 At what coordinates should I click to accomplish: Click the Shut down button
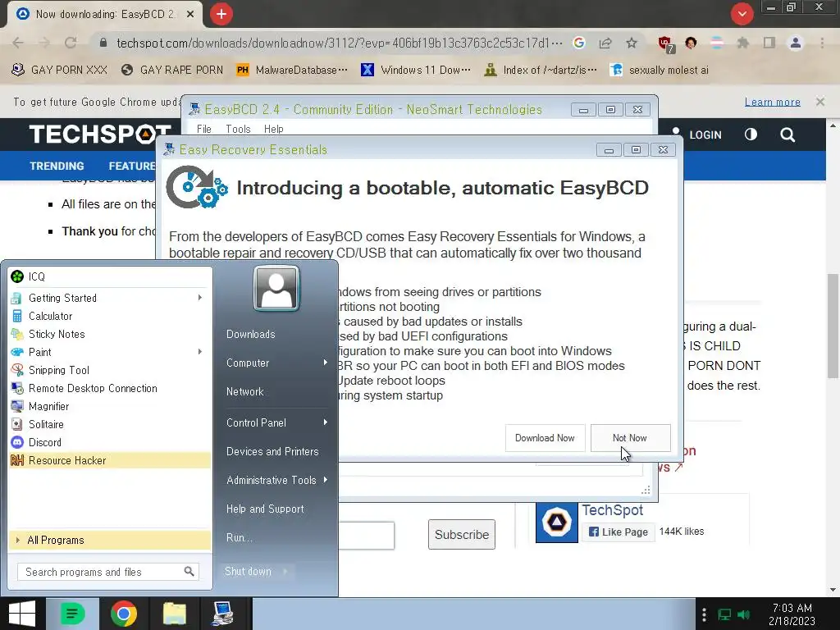[248, 572]
